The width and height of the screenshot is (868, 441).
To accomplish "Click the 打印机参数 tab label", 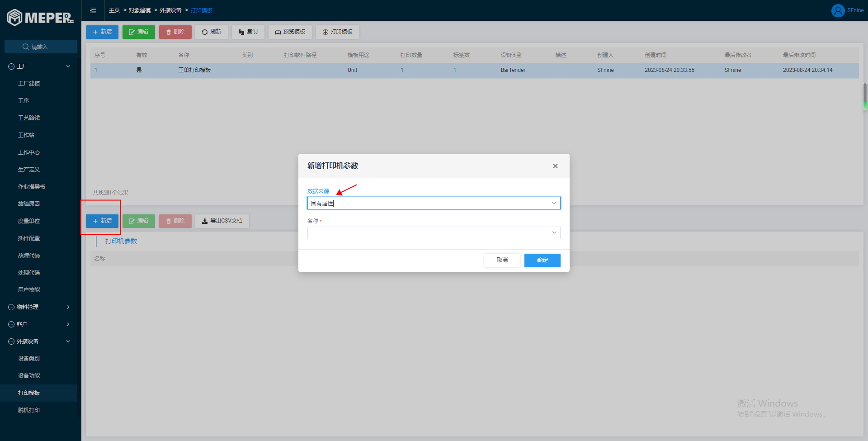I will point(121,241).
